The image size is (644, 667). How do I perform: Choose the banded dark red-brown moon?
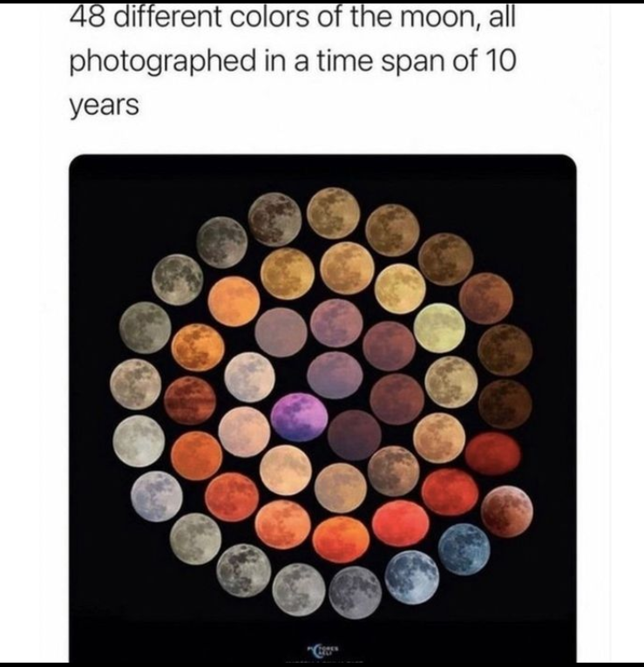coord(190,400)
